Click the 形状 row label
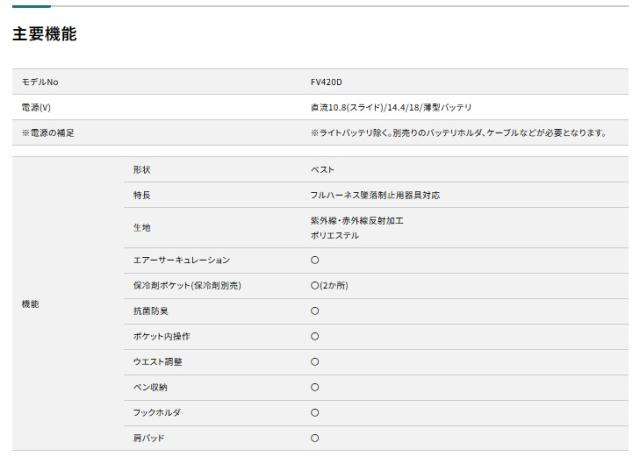 142,170
